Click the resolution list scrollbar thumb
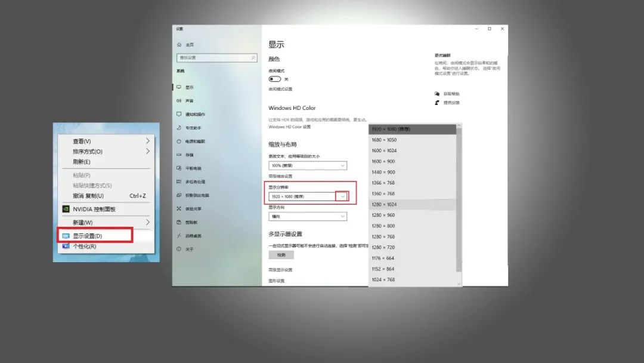The image size is (644, 363). 459,200
